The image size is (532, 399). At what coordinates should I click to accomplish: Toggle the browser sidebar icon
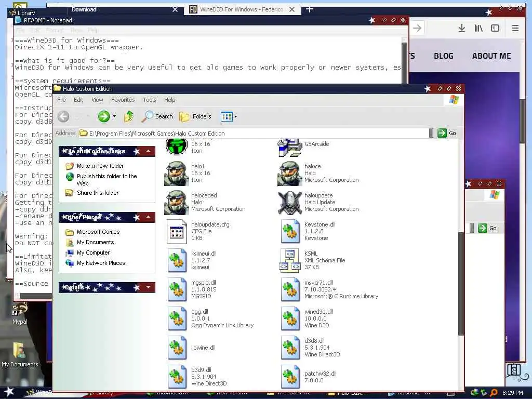495,28
